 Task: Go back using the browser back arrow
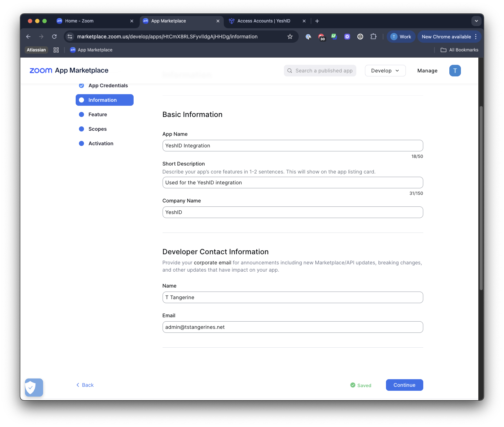click(28, 37)
